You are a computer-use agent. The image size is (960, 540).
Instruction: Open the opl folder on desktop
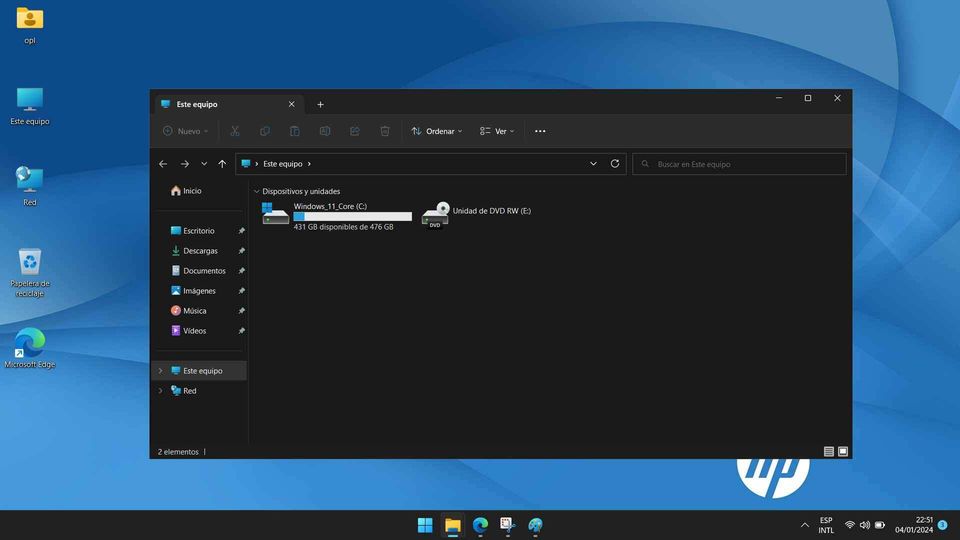pyautogui.click(x=29, y=24)
